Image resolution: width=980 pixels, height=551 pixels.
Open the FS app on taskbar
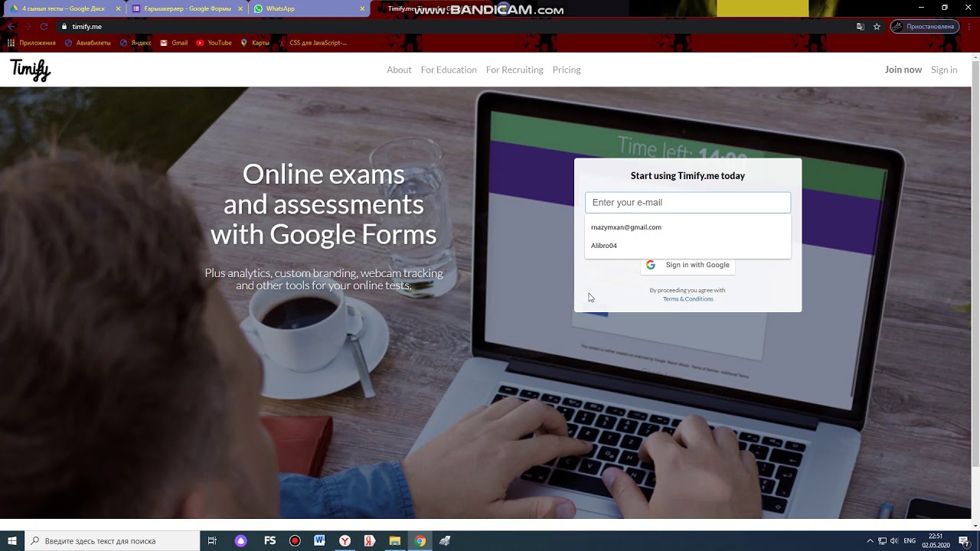tap(269, 541)
